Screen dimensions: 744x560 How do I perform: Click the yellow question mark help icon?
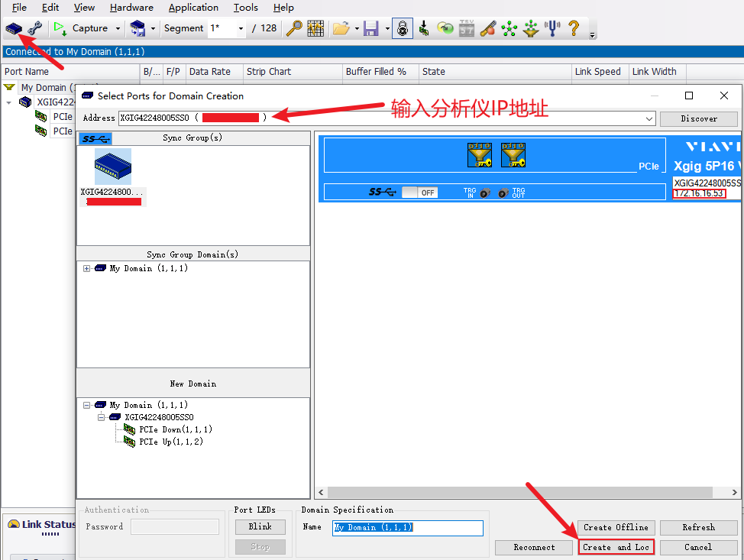574,28
